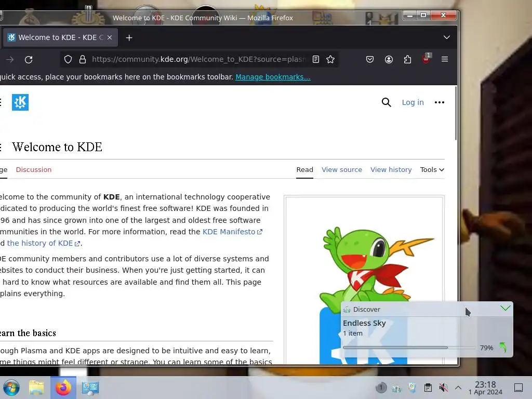Close the Welcome to KDE tab
The image size is (532, 399).
[x=110, y=37]
